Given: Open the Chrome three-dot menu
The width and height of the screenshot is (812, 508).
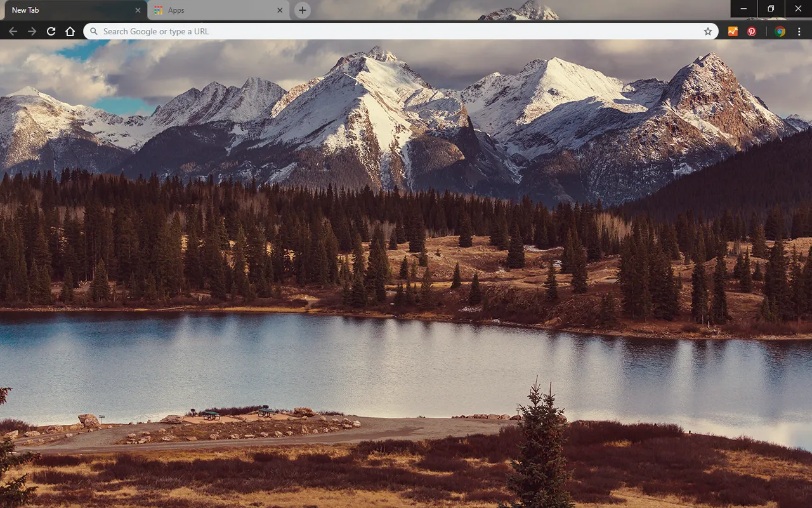Looking at the screenshot, I should (799, 31).
